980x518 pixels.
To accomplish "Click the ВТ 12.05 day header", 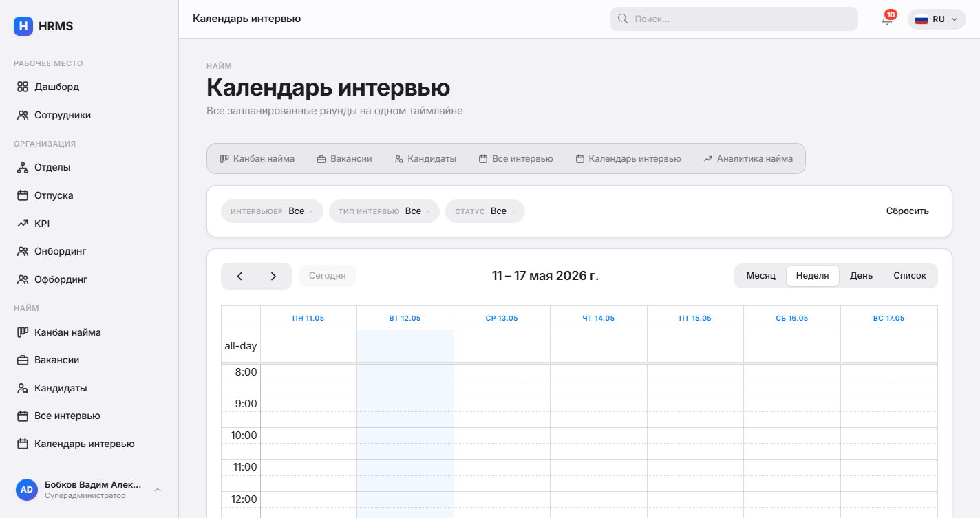I will click(x=405, y=318).
